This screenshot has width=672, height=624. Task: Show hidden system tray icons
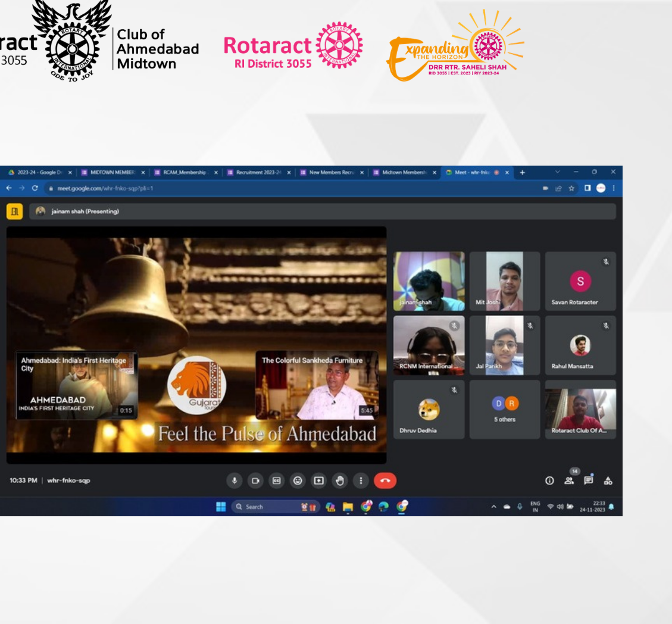click(x=493, y=507)
